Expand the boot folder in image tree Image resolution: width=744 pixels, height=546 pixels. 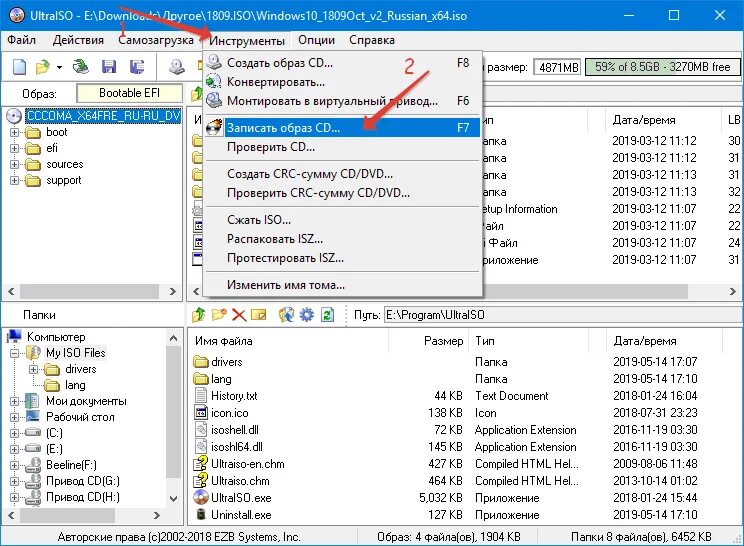pyautogui.click(x=14, y=132)
